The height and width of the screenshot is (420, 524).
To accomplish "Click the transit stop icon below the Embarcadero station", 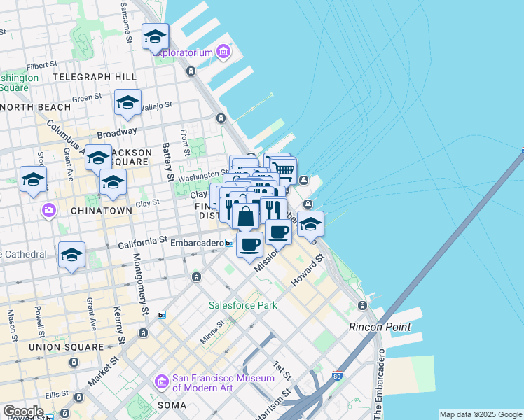I will (x=196, y=276).
